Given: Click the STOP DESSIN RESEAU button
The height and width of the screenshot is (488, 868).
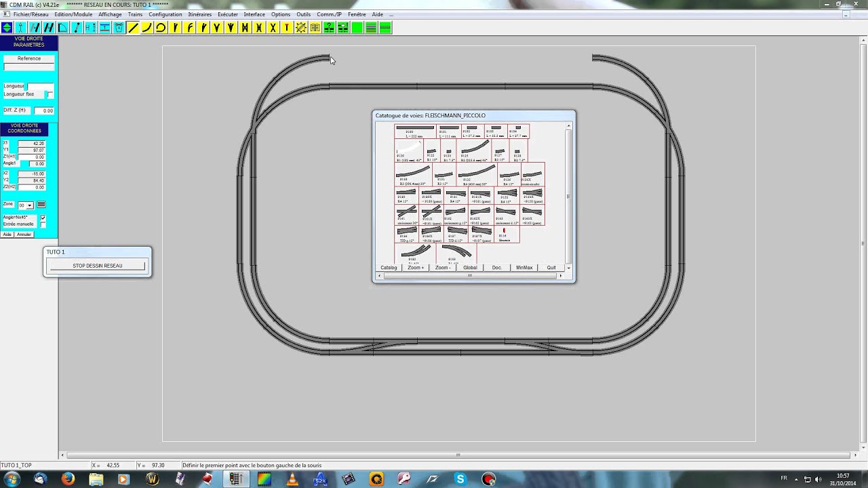Looking at the screenshot, I should pos(98,266).
